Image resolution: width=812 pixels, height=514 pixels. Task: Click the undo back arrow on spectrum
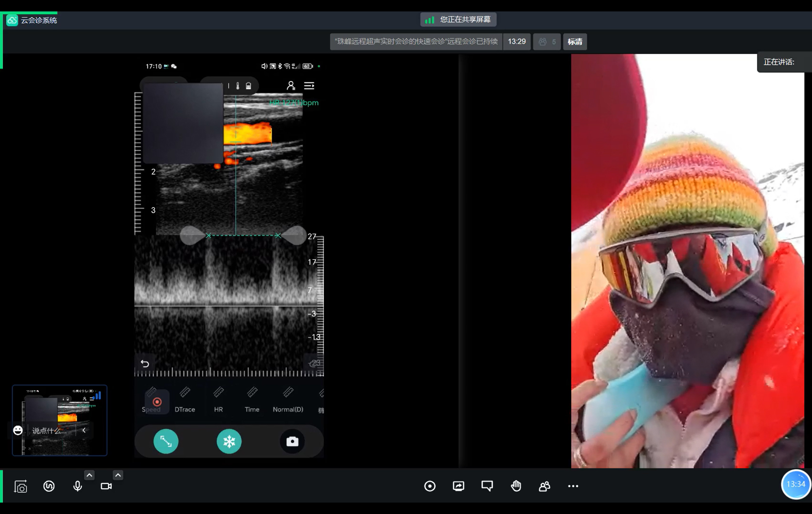(x=145, y=364)
